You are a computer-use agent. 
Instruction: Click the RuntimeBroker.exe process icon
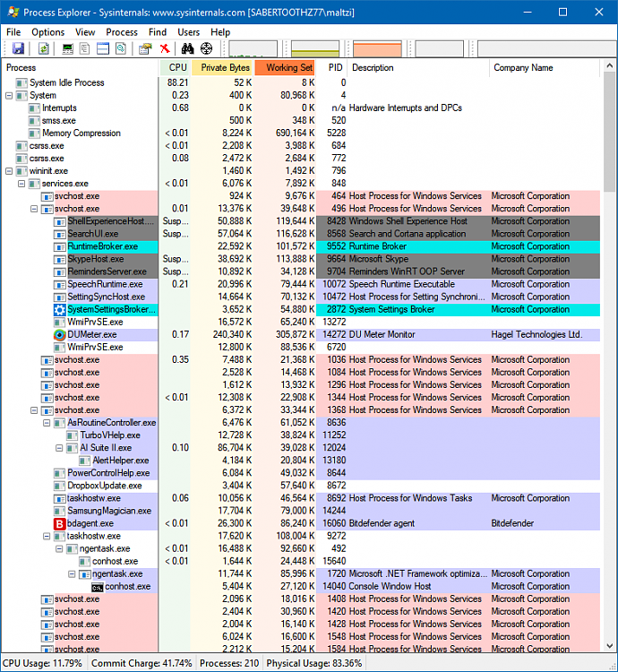pos(59,247)
